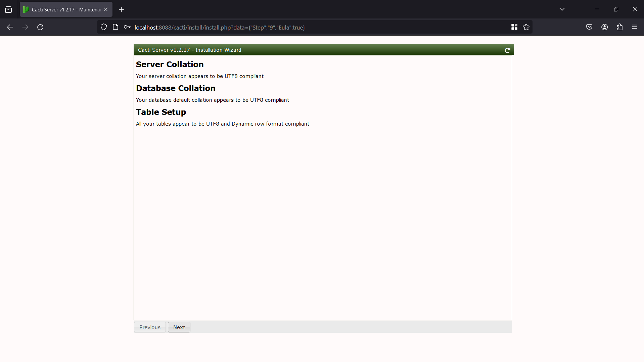Reload the page with the browser reload button

point(40,27)
